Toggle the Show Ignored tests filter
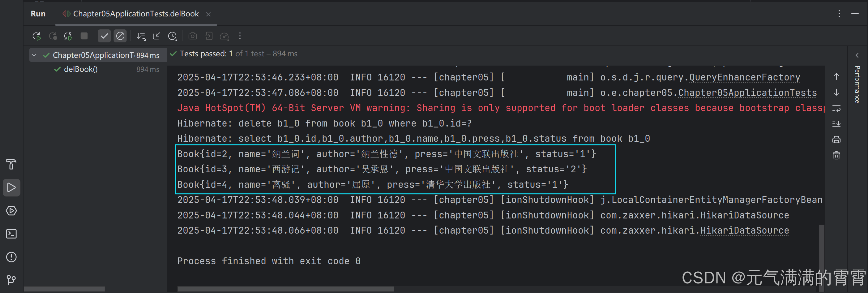This screenshot has width=868, height=293. point(120,36)
